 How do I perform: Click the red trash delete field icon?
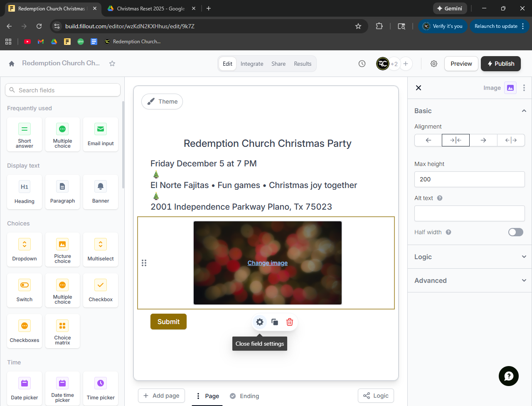point(290,322)
